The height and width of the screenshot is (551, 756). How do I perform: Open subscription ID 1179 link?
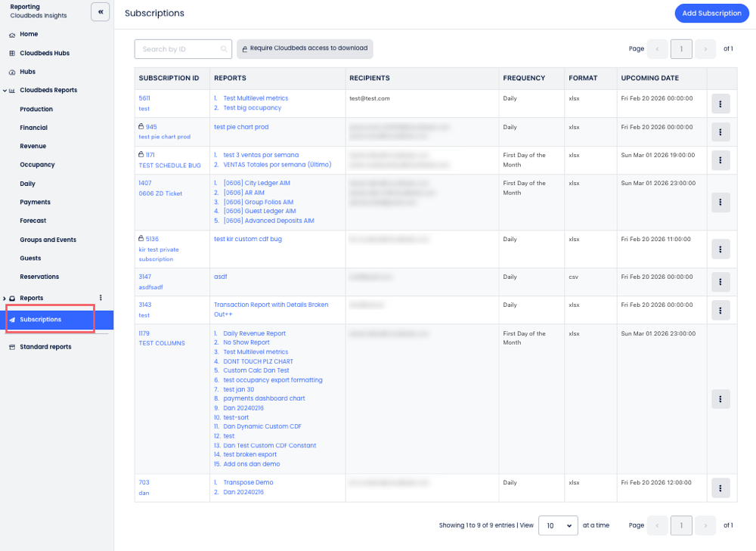[x=145, y=333]
